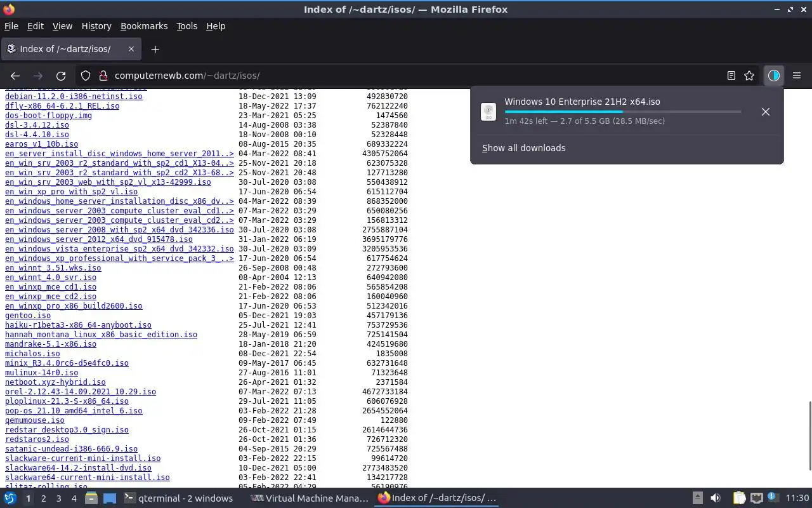Viewport: 812px width, 508px height.
Task: Download gentoo.iso
Action: pyautogui.click(x=28, y=316)
